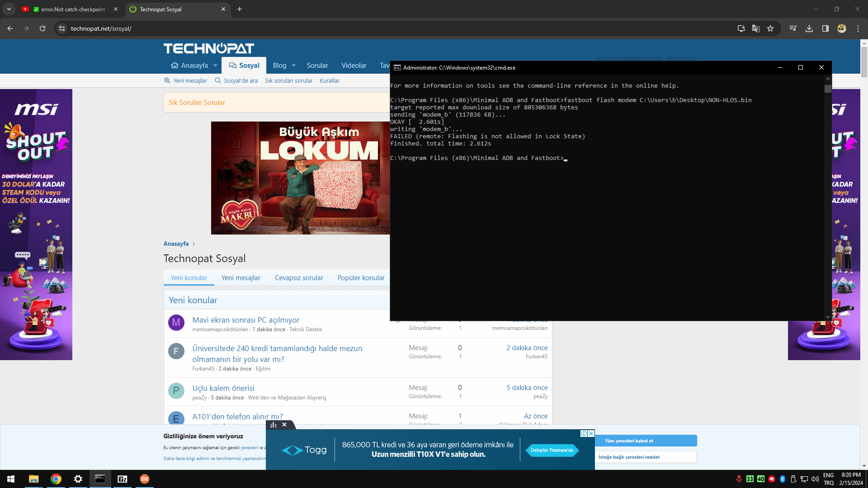Viewport: 868px width, 488px height.
Task: Open Settings gear in taskbar
Action: pos(78,479)
